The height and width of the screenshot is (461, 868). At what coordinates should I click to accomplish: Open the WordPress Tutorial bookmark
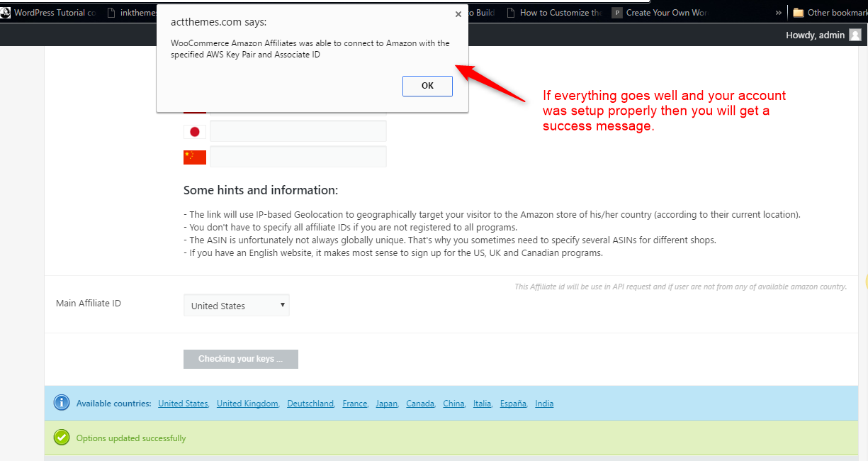48,12
